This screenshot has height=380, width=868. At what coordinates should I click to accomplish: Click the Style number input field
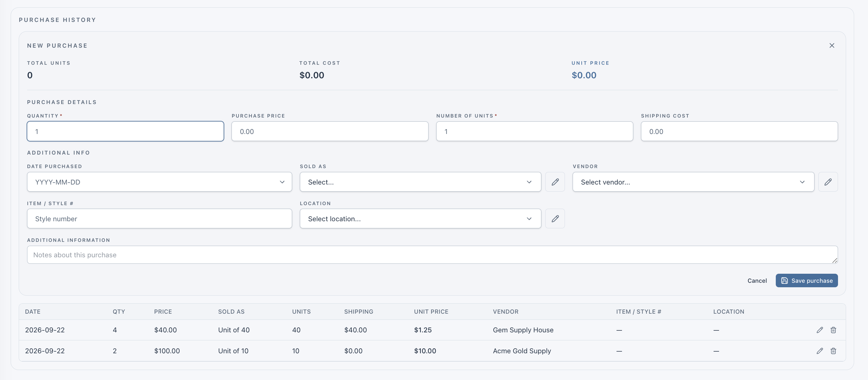[x=159, y=219]
